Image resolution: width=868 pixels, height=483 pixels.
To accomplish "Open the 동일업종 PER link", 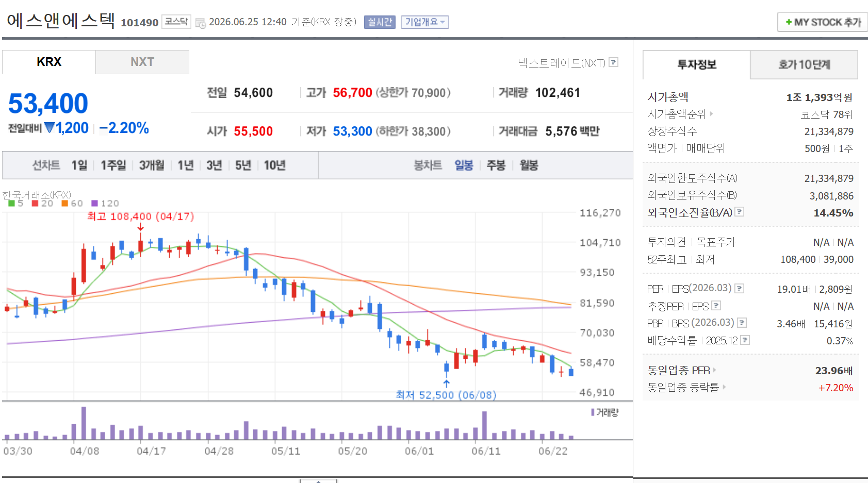I will (679, 370).
